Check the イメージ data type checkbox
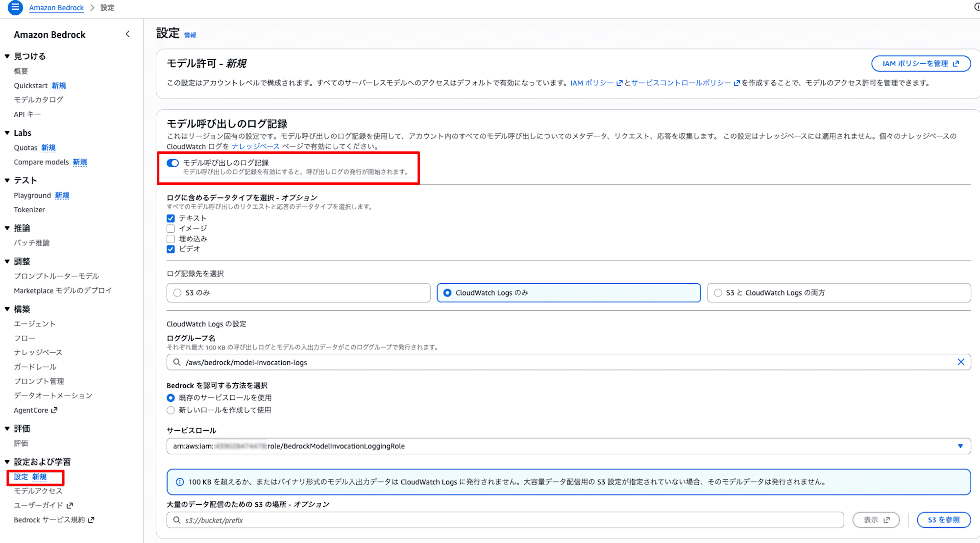This screenshot has height=543, width=980. pos(171,228)
